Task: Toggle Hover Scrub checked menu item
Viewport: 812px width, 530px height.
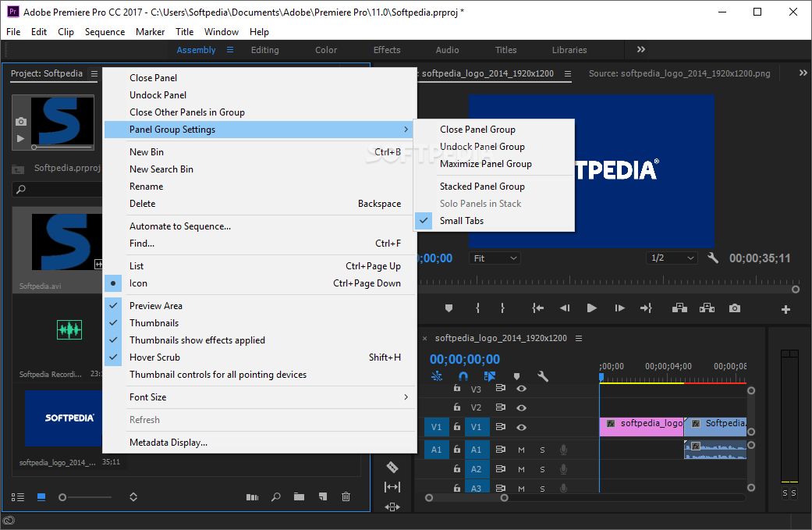Action: (x=261, y=357)
